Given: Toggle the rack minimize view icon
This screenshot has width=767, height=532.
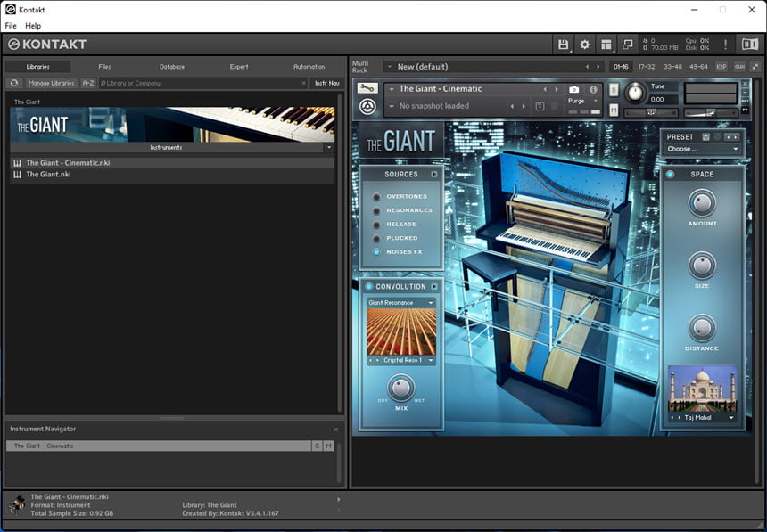Looking at the screenshot, I should tap(755, 67).
